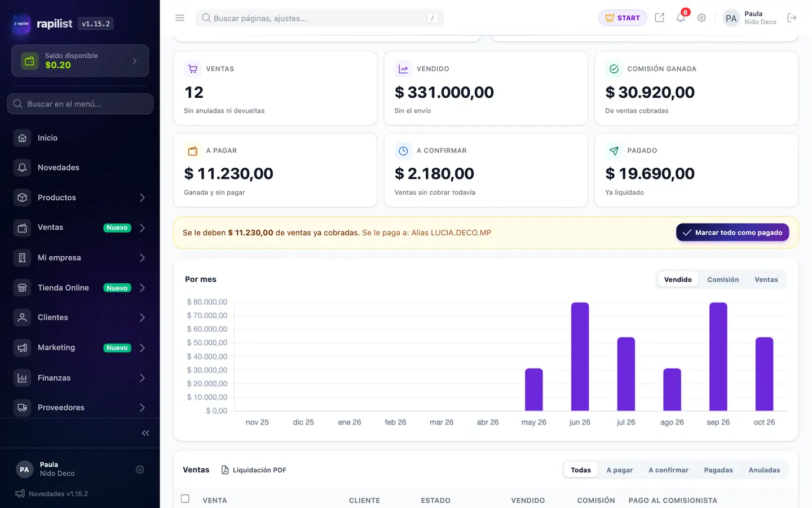Screen dimensions: 812x508
Task: Click the Productos box icon
Action: pyautogui.click(x=22, y=198)
